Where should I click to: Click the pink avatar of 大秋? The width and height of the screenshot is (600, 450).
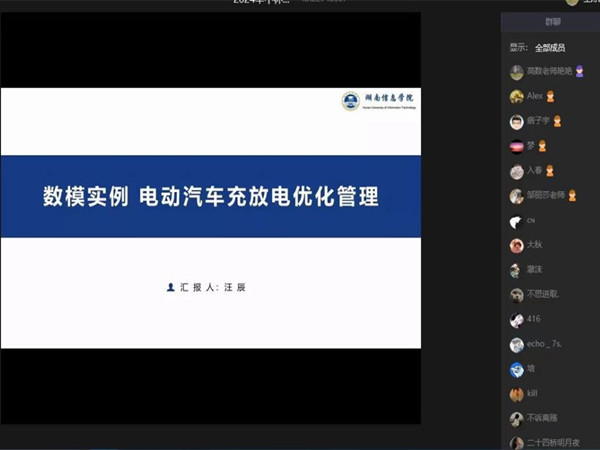tap(517, 246)
